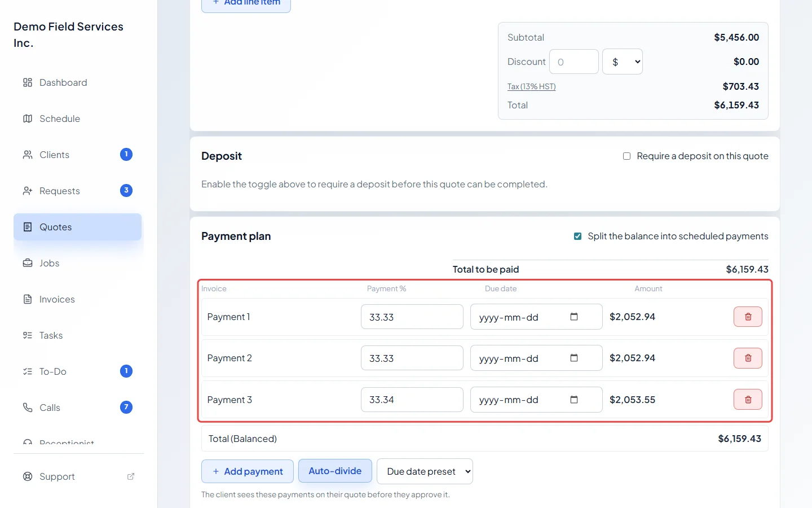Click the Auto-divide button
Viewport: 812px width, 508px height.
(335, 471)
